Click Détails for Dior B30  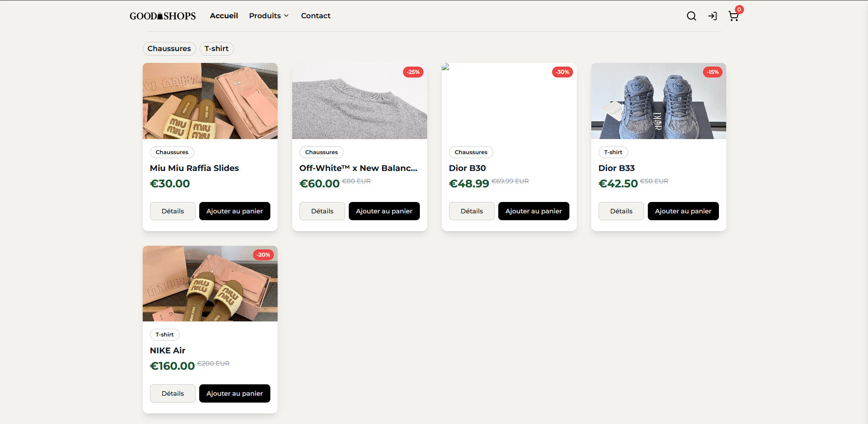[x=471, y=211]
